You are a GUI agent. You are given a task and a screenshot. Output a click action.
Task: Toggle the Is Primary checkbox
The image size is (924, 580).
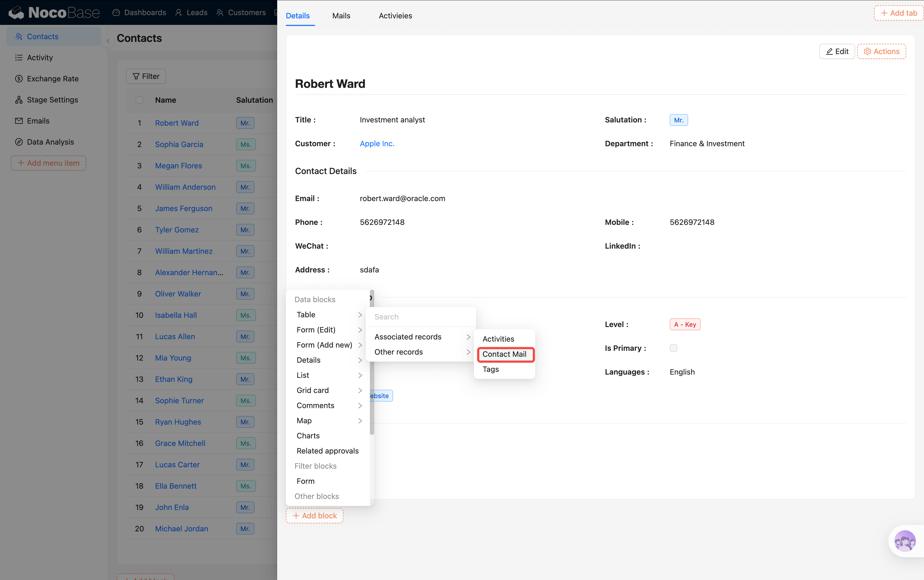(673, 348)
